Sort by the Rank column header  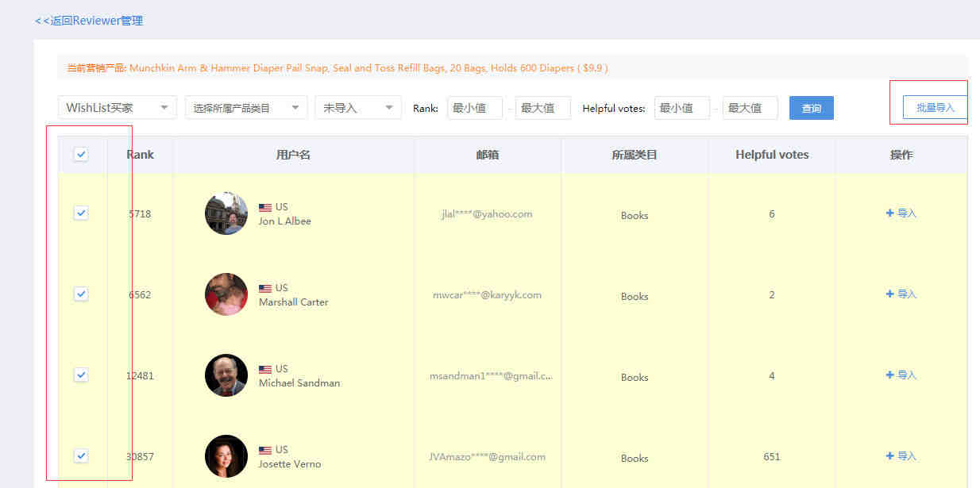click(x=140, y=155)
